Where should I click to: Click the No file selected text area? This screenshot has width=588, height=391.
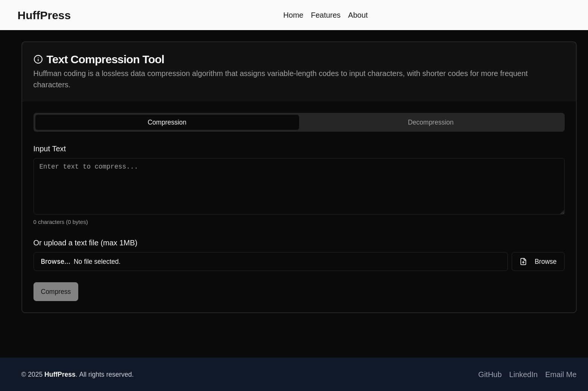[97, 261]
